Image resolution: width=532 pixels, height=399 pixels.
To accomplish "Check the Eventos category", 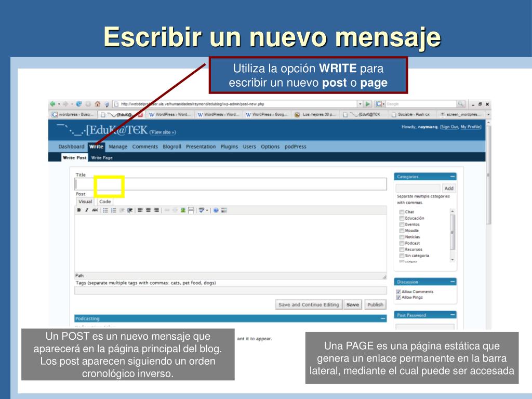I will tap(402, 224).
